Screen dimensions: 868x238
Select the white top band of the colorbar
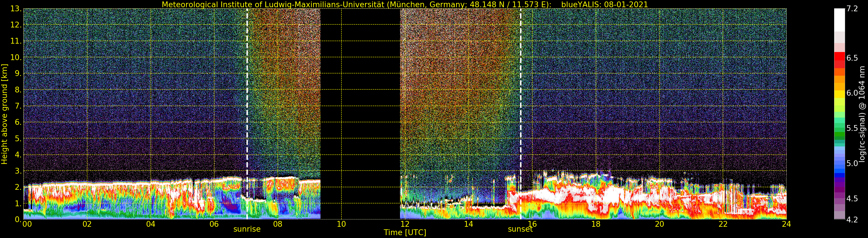(x=839, y=20)
